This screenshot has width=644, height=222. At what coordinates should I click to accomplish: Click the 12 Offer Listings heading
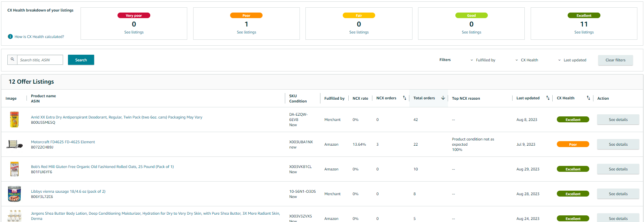[31, 82]
